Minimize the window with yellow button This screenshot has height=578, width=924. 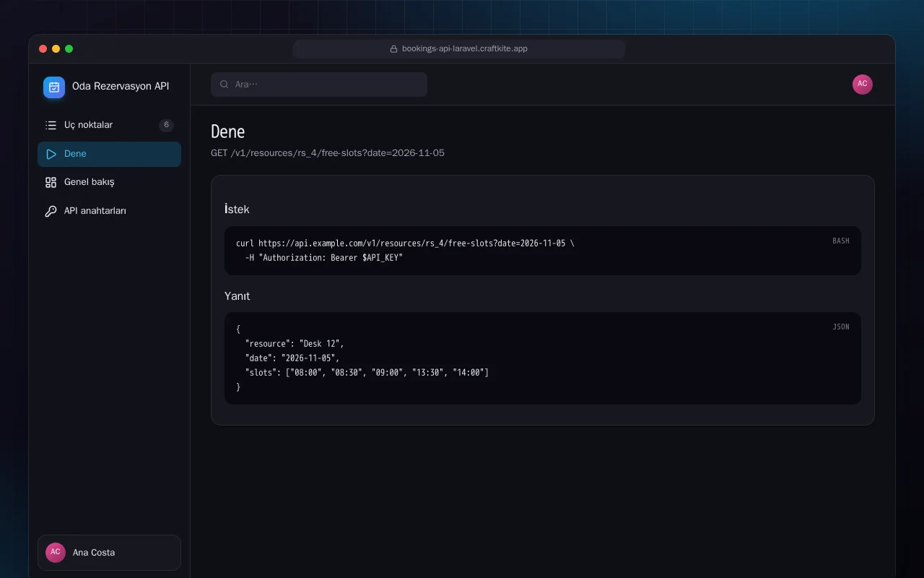[56, 49]
